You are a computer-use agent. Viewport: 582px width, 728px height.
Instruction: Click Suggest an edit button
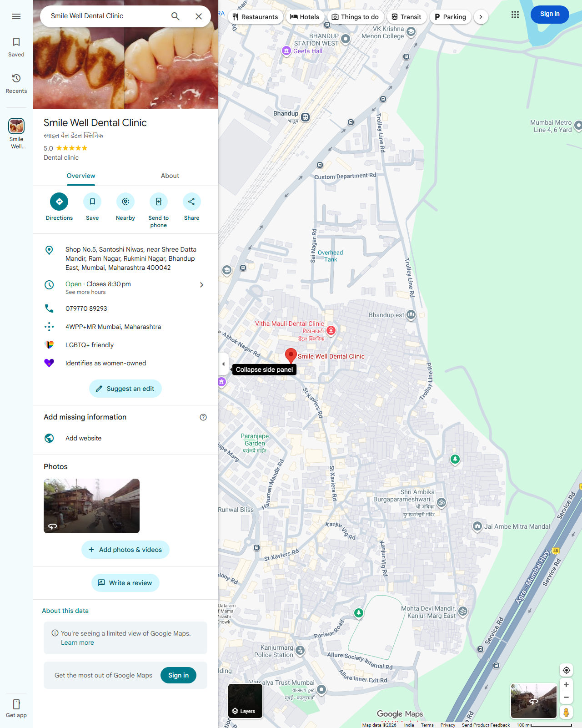click(x=125, y=389)
